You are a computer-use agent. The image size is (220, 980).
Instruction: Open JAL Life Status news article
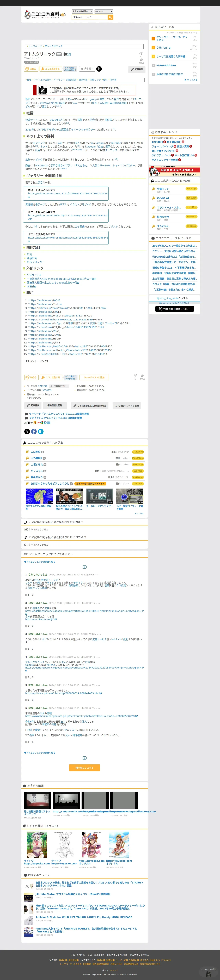[x=73, y=894]
